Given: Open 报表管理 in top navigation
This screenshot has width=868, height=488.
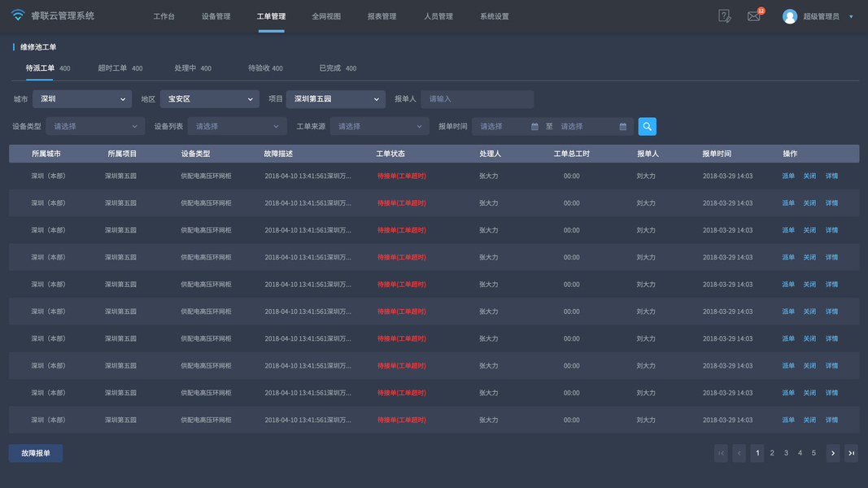Looking at the screenshot, I should tap(382, 16).
